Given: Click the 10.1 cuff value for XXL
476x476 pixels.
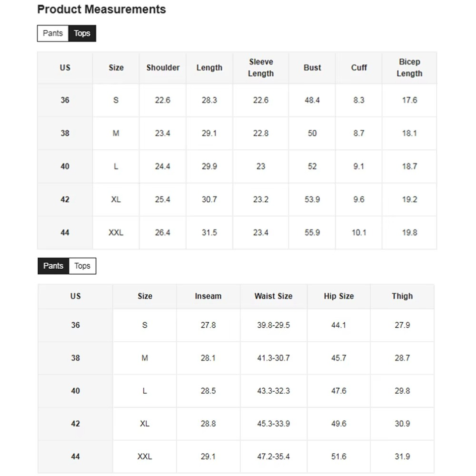Looking at the screenshot, I should 359,233.
